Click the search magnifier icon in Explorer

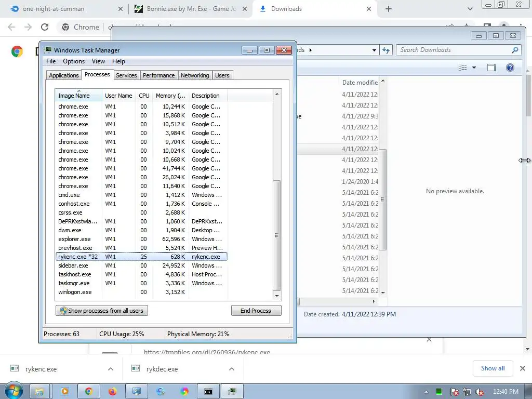[515, 50]
